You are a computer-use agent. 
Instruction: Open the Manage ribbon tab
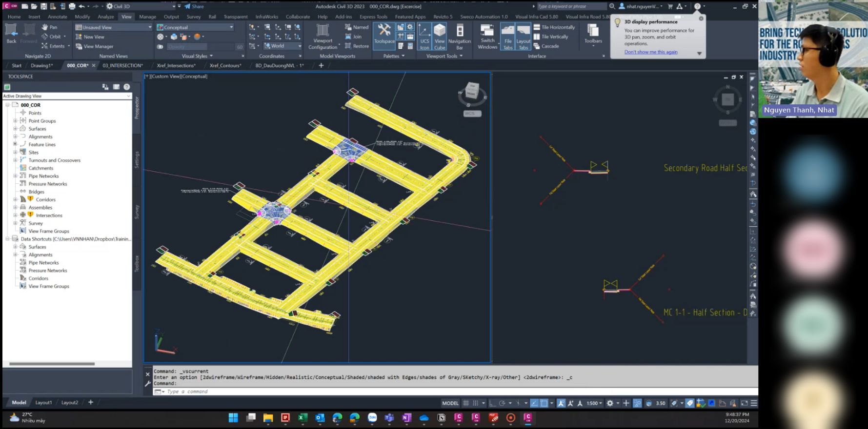147,17
